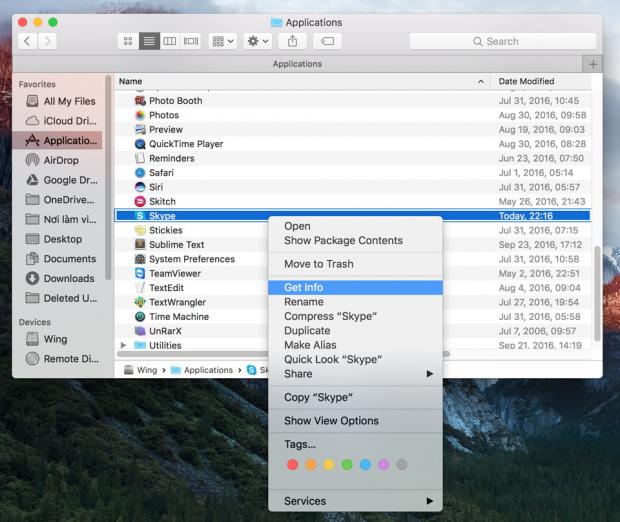Screen dimensions: 620x522
Task: Choose Get Info from context menu
Action: point(303,287)
